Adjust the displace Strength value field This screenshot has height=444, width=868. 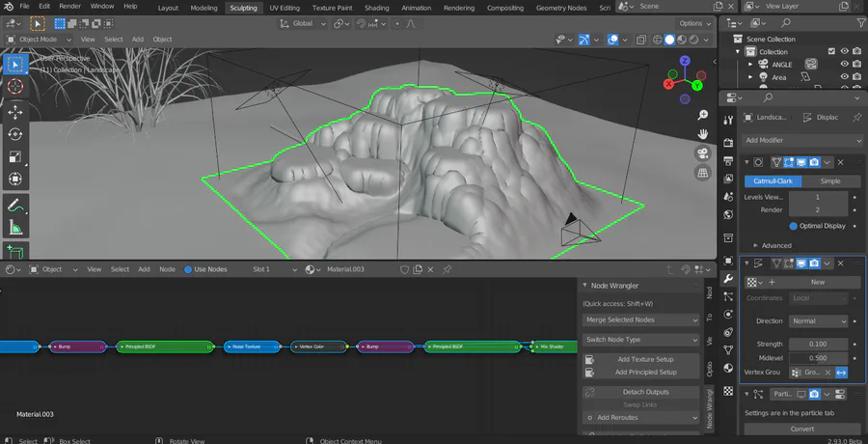818,345
